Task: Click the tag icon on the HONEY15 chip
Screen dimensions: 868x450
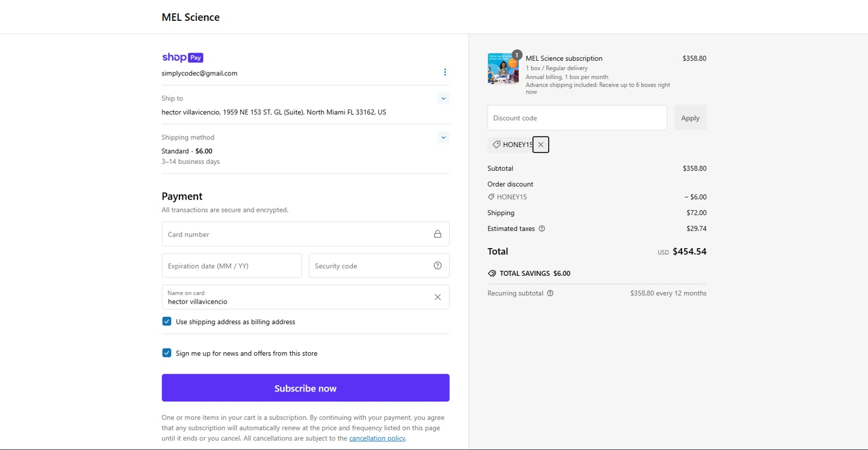Action: pyautogui.click(x=496, y=145)
